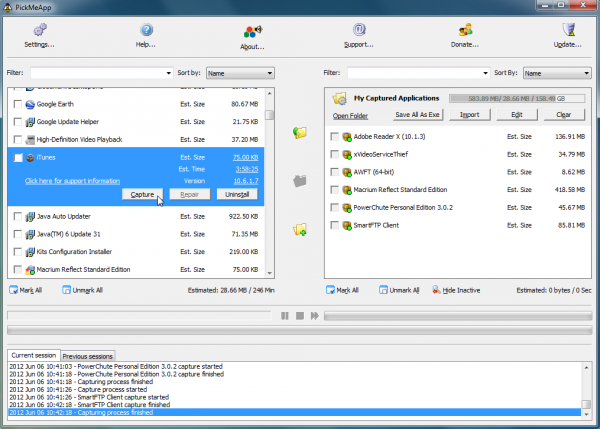Click the yellow folder with plus icon
The image size is (600, 429).
(300, 229)
